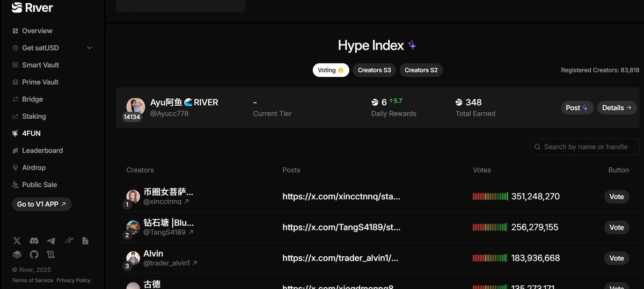This screenshot has height=289, width=644.
Task: Open the X (Twitter) social icon
Action: tap(17, 241)
